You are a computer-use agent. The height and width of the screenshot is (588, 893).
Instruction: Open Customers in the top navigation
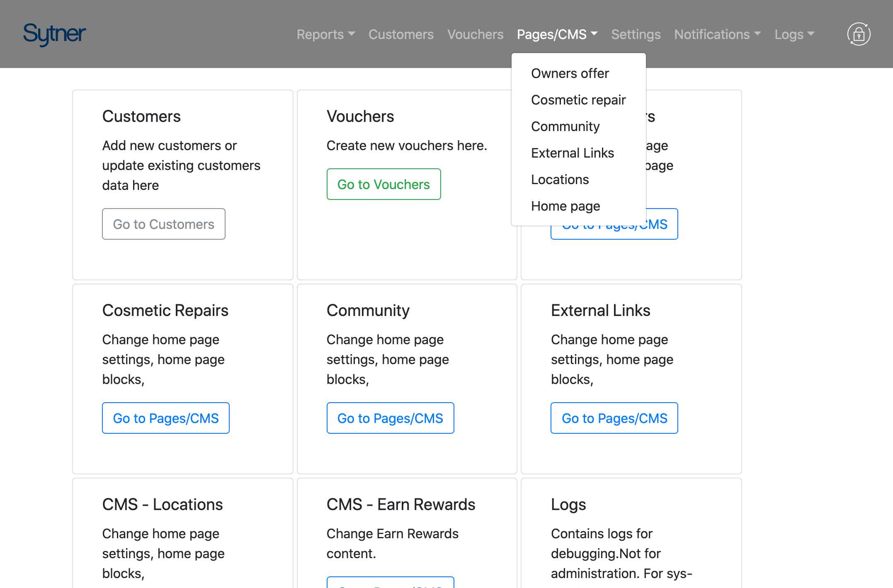(401, 34)
